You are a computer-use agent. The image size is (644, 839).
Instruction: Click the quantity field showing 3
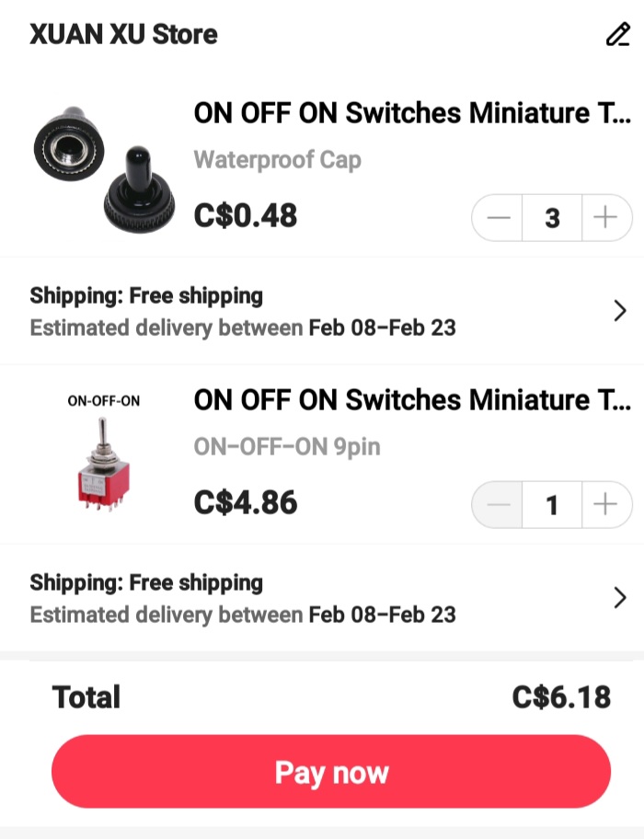[x=552, y=218]
